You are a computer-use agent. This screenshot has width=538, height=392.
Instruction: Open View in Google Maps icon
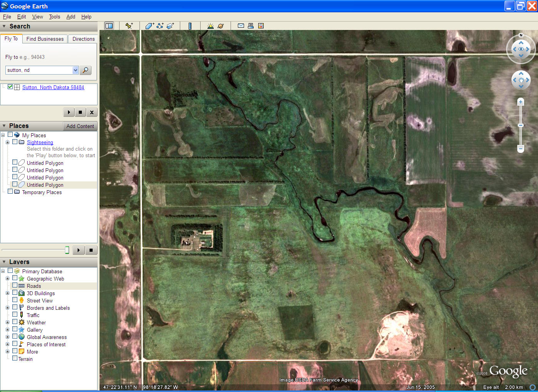(x=261, y=26)
